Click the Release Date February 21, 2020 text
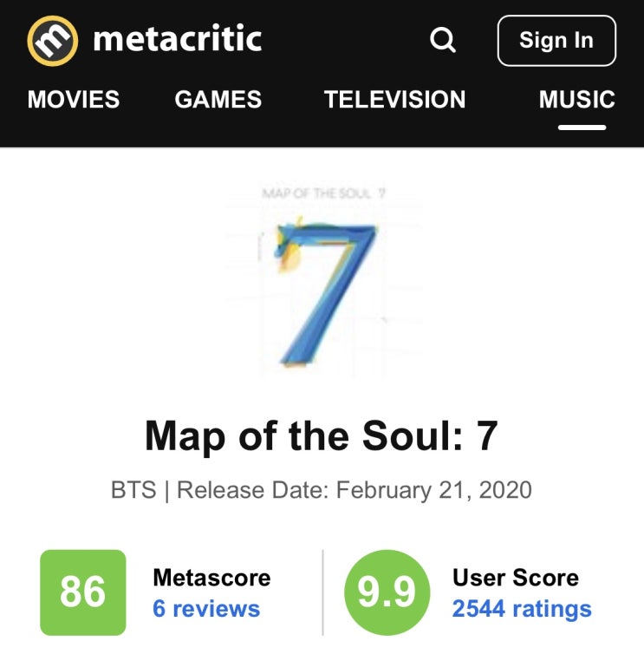 tap(355, 490)
